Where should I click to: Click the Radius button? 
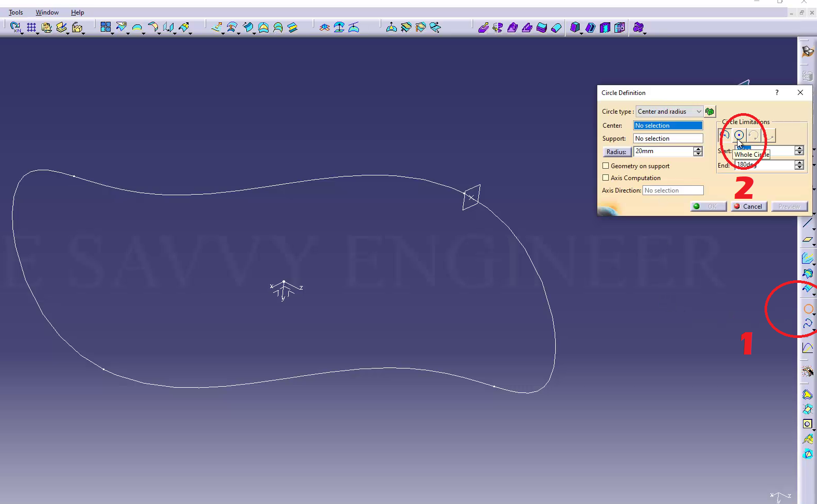click(x=617, y=152)
